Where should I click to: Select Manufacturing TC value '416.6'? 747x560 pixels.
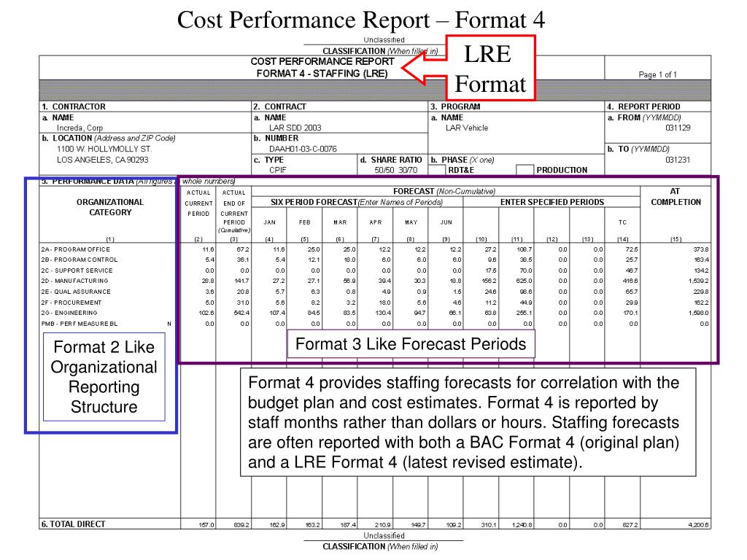click(x=630, y=281)
